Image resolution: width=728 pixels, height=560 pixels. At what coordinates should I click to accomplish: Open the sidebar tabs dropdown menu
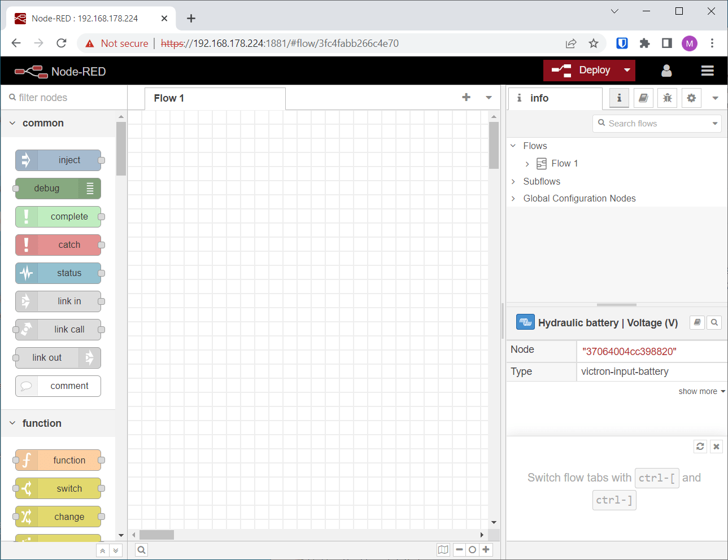715,98
